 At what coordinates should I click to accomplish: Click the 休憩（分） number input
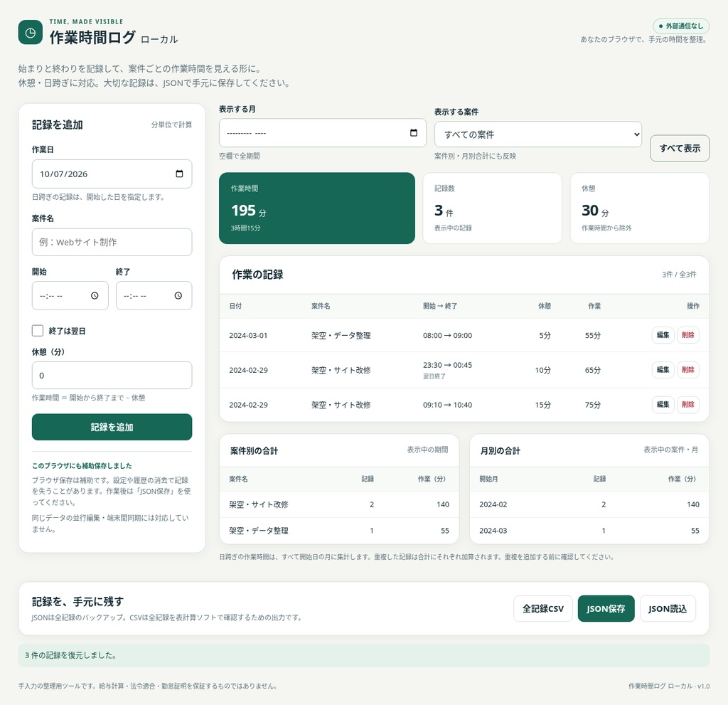point(112,375)
